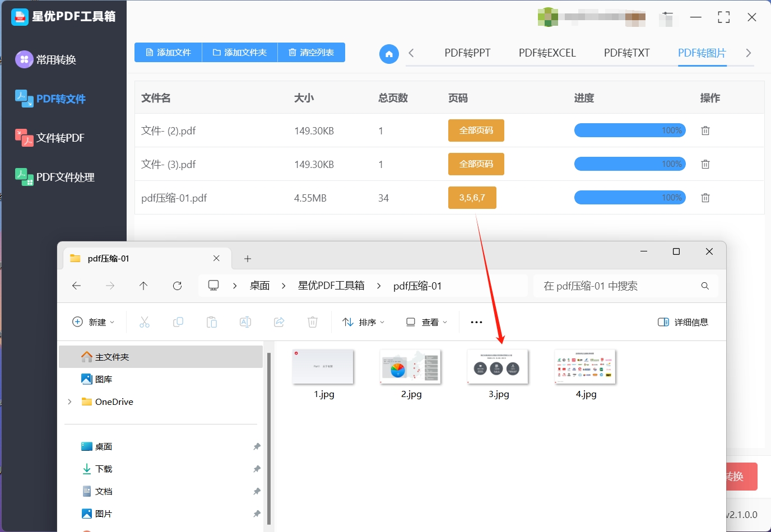Open PDF文件处理 in the sidebar
Screen dimensions: 771x532
(55, 177)
